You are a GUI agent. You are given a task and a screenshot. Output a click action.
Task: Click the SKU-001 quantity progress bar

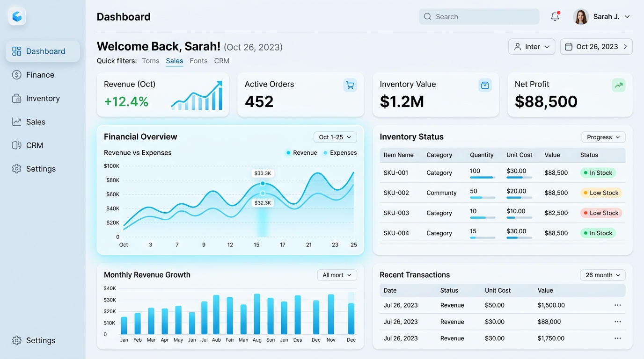[x=483, y=178]
